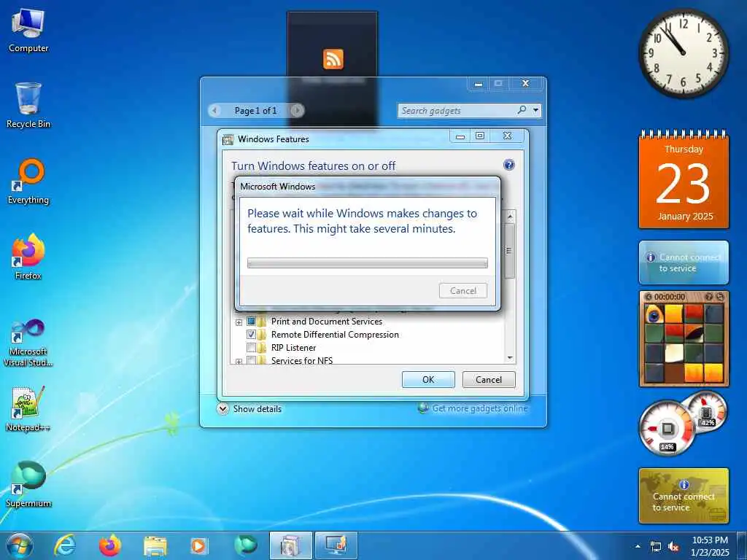Image resolution: width=747 pixels, height=560 pixels.
Task: Switch to Windows Features taskbar button
Action: 290,545
